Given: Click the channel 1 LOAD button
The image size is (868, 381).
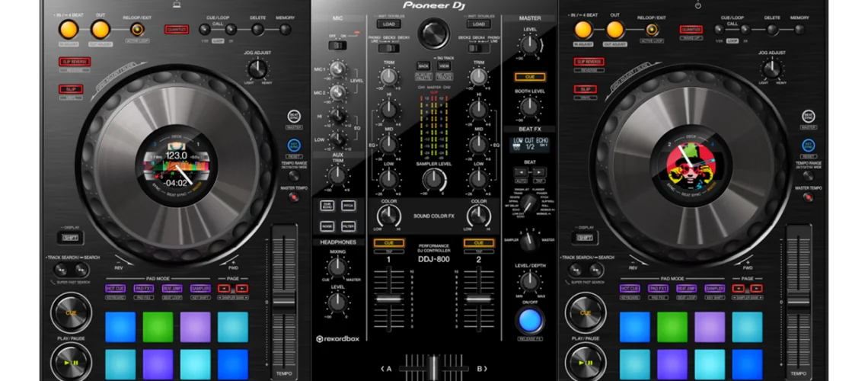Looking at the screenshot, I should click(x=388, y=24).
